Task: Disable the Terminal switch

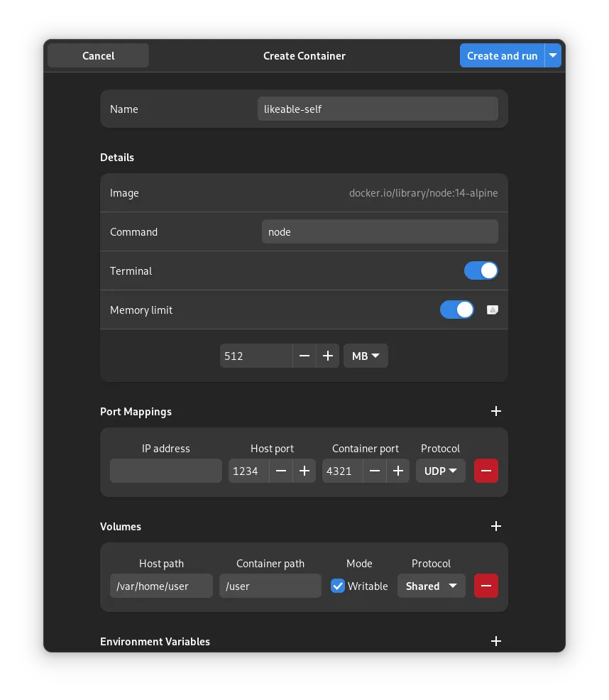Action: coord(481,270)
